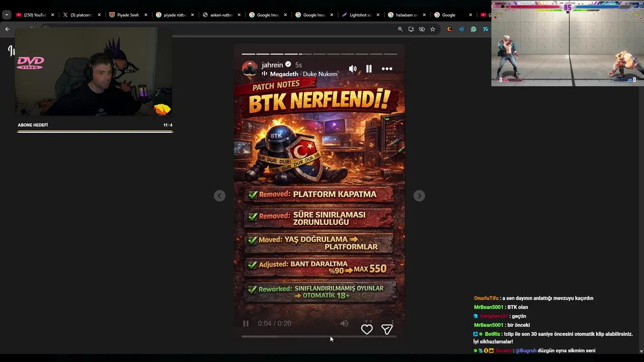Click the install app icon in address bar

pos(411,29)
